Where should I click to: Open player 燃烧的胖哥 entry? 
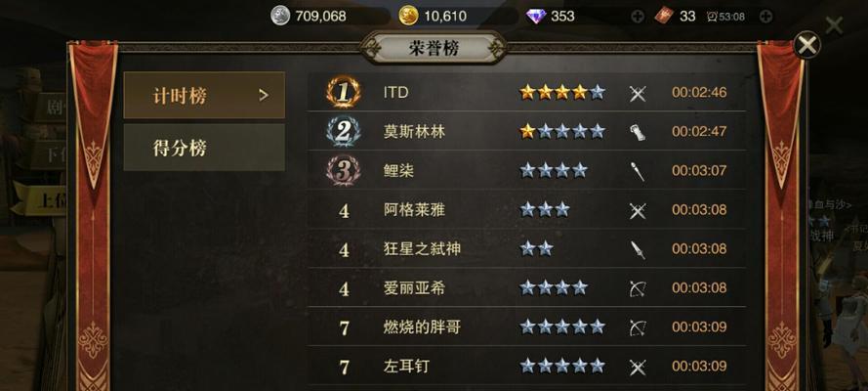pyautogui.click(x=526, y=326)
